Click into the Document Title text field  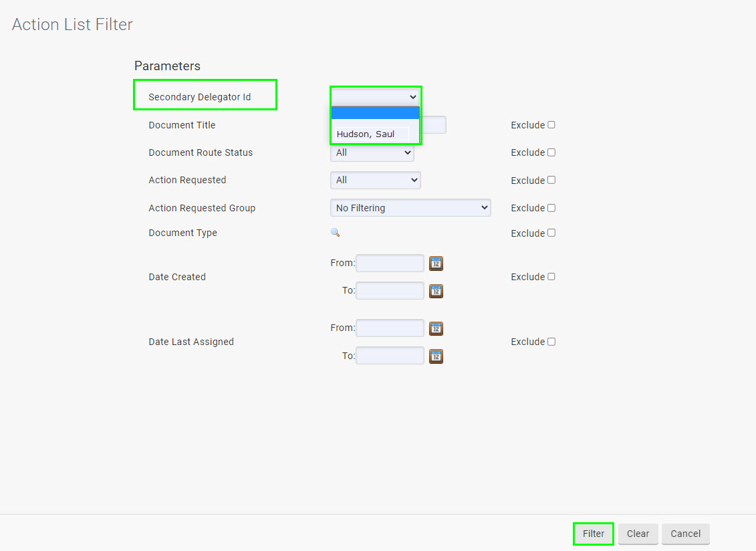[433, 125]
